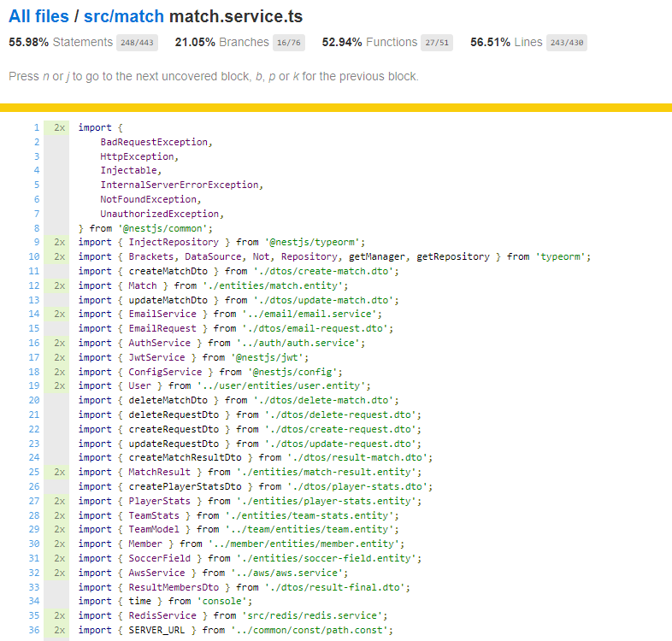This screenshot has height=641, width=672.
Task: Click JwtService on line 17
Action: (156, 358)
